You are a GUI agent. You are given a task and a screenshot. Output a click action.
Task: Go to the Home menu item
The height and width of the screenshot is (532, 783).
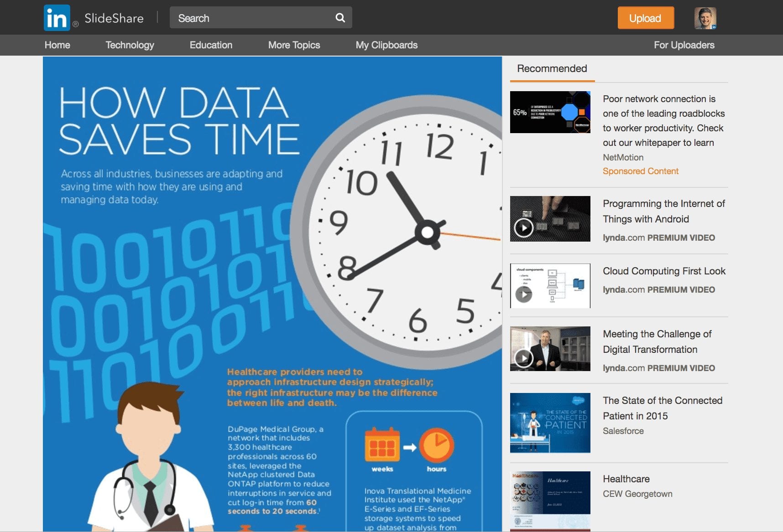(x=57, y=45)
